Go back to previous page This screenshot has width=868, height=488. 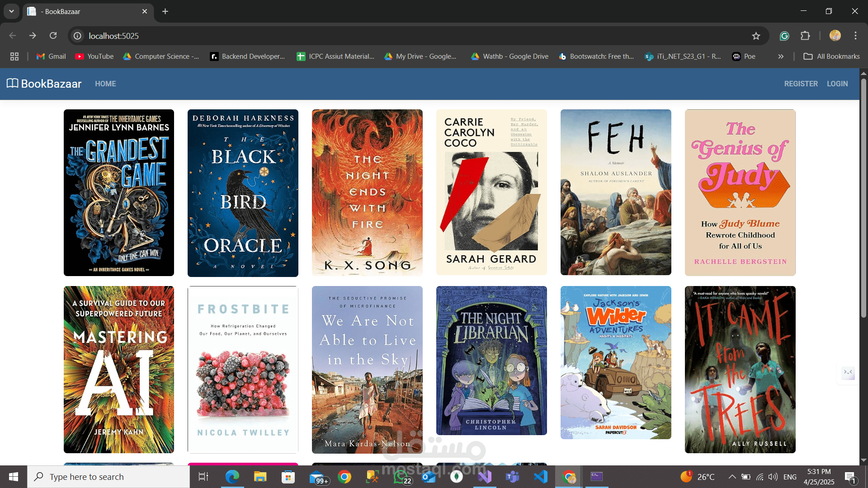[13, 36]
